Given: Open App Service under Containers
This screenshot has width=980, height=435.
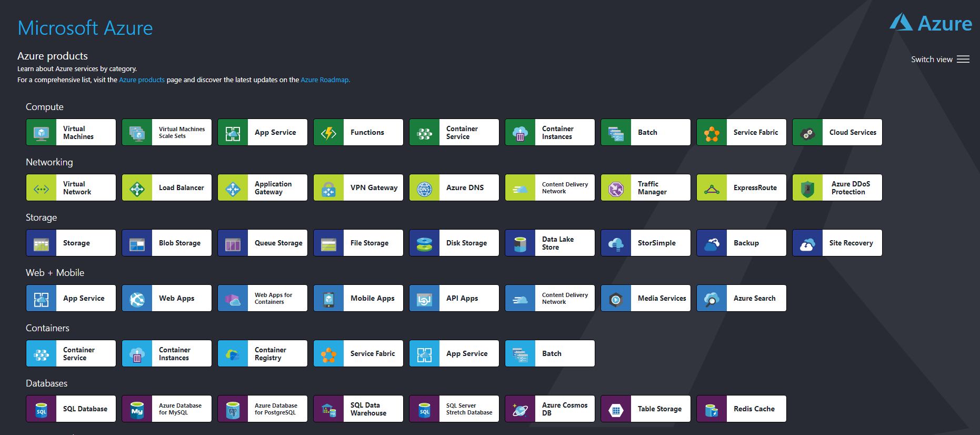Looking at the screenshot, I should click(454, 353).
